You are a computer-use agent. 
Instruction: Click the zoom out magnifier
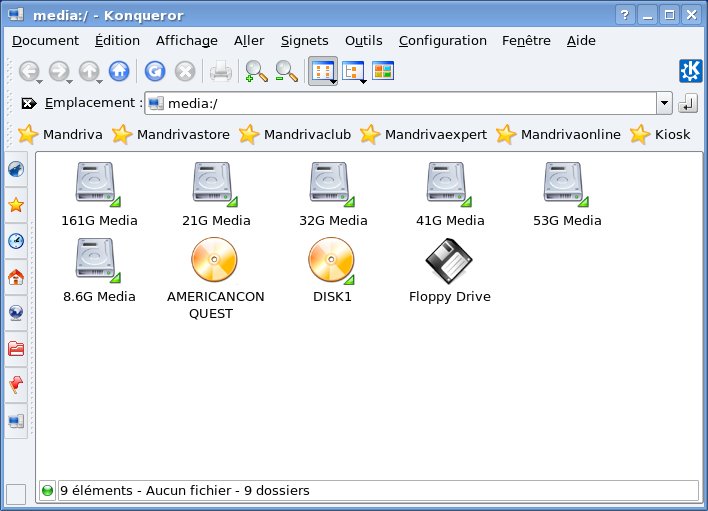point(286,71)
